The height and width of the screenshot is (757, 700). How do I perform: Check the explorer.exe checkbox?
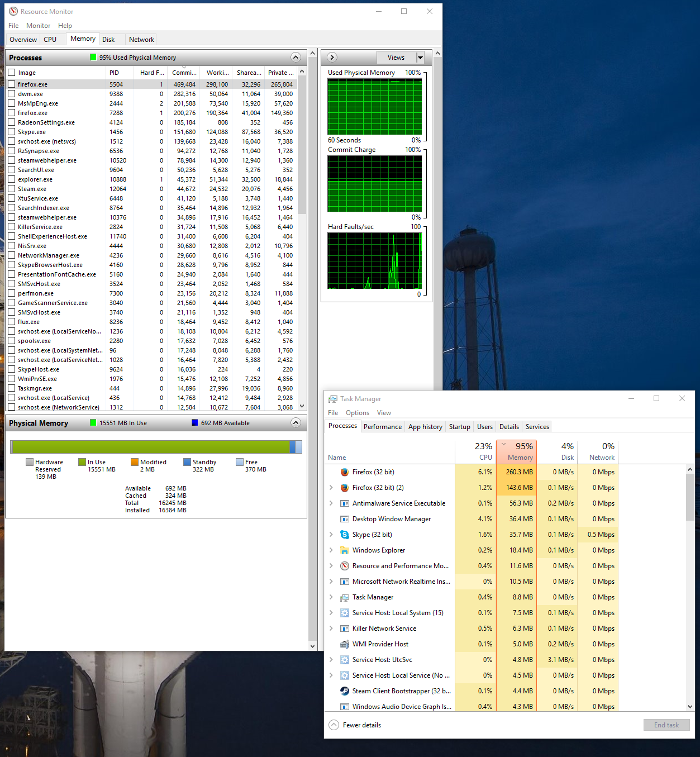(12, 179)
